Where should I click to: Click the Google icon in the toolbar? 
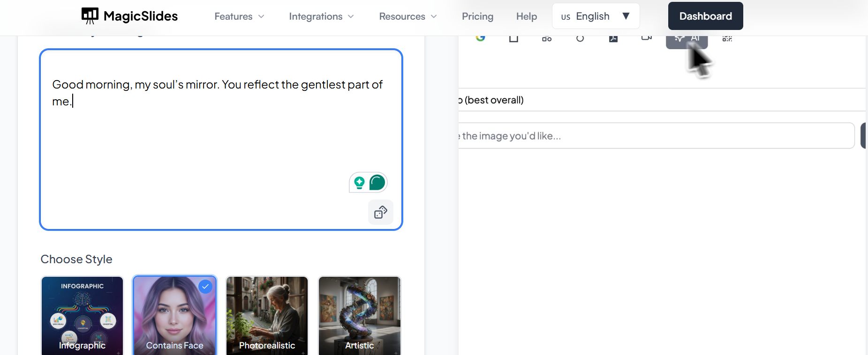click(480, 38)
